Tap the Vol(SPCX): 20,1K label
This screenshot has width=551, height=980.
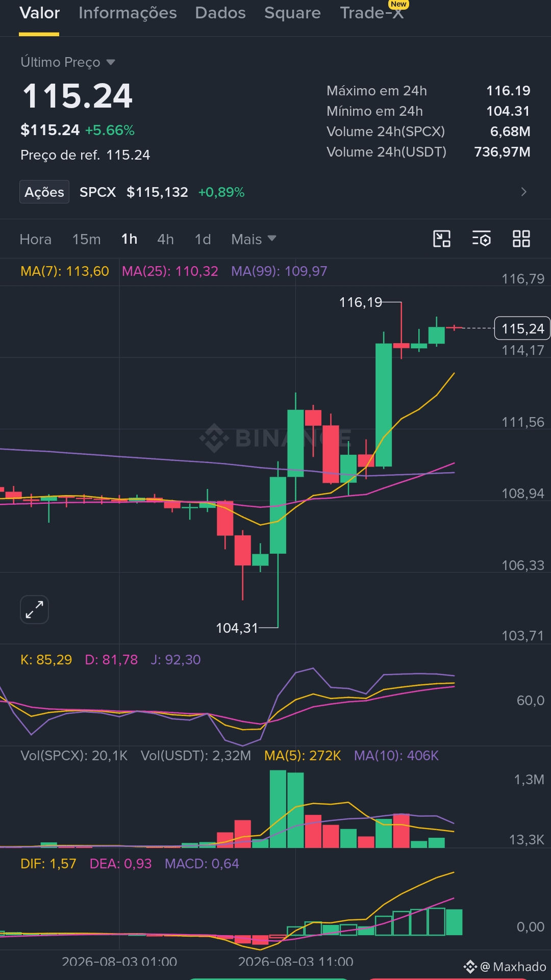tap(74, 755)
